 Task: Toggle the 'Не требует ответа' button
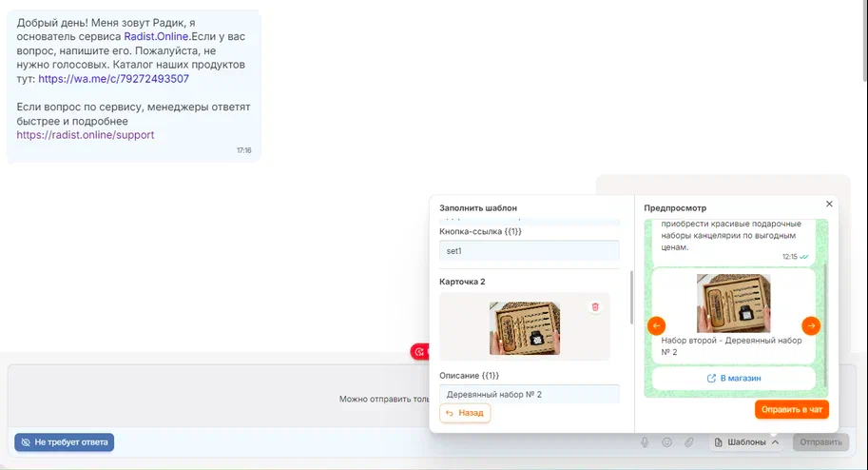[65, 442]
